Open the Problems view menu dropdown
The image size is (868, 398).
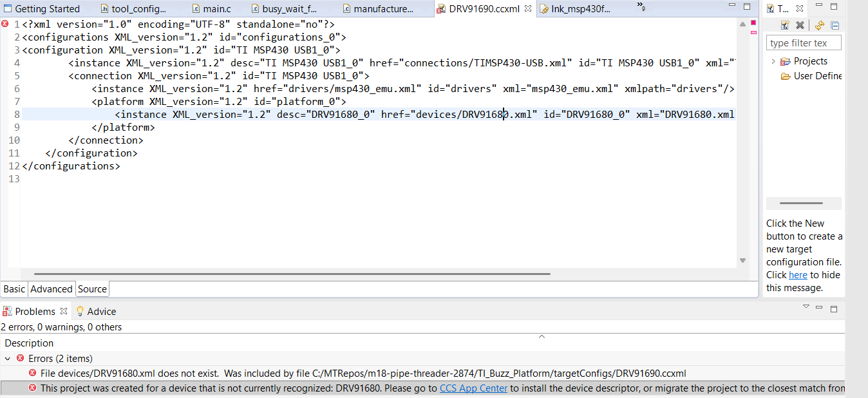point(806,307)
